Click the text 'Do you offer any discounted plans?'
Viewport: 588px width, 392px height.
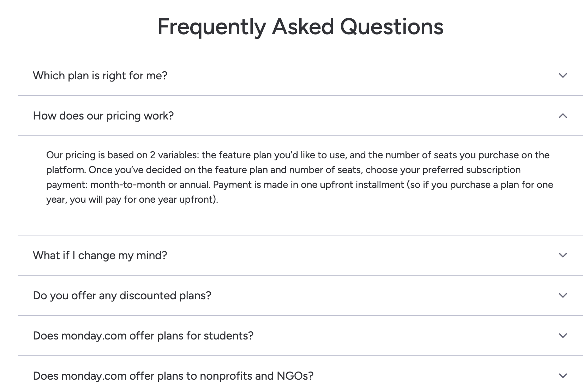(x=122, y=296)
